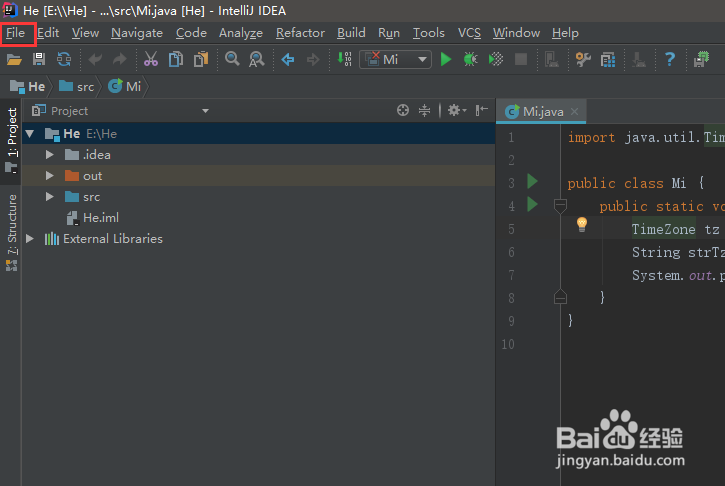This screenshot has height=486, width=725.
Task: Click the TimeZone word on line 5
Action: (664, 229)
